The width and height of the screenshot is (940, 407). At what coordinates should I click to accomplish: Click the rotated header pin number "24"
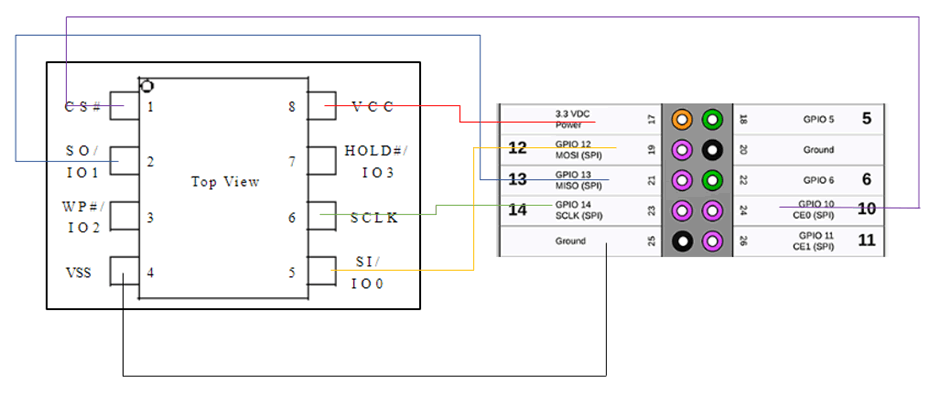(743, 211)
